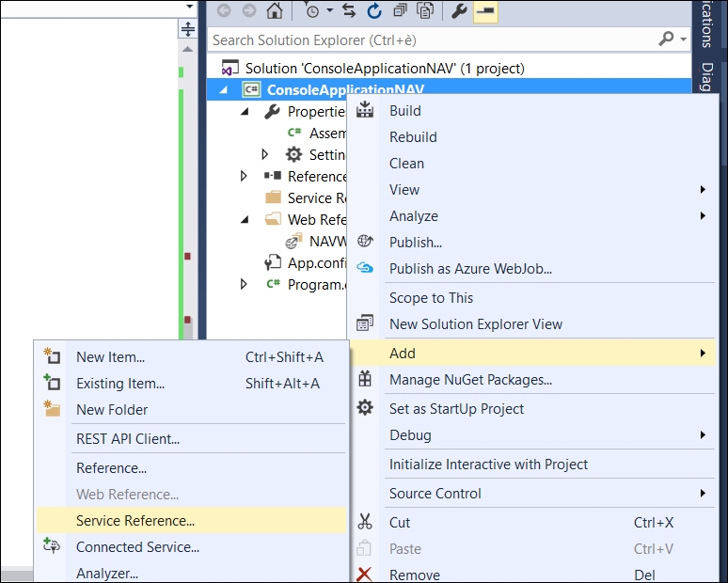This screenshot has width=728, height=583.
Task: Choose Cut from context menu
Action: click(533, 522)
